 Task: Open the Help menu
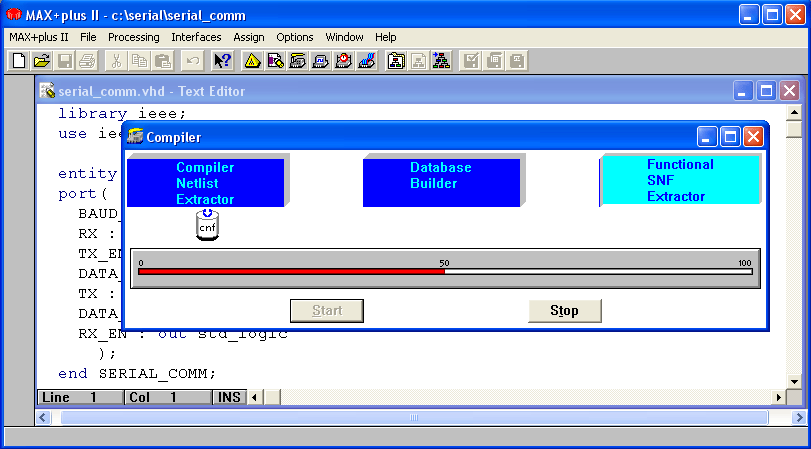[x=386, y=37]
